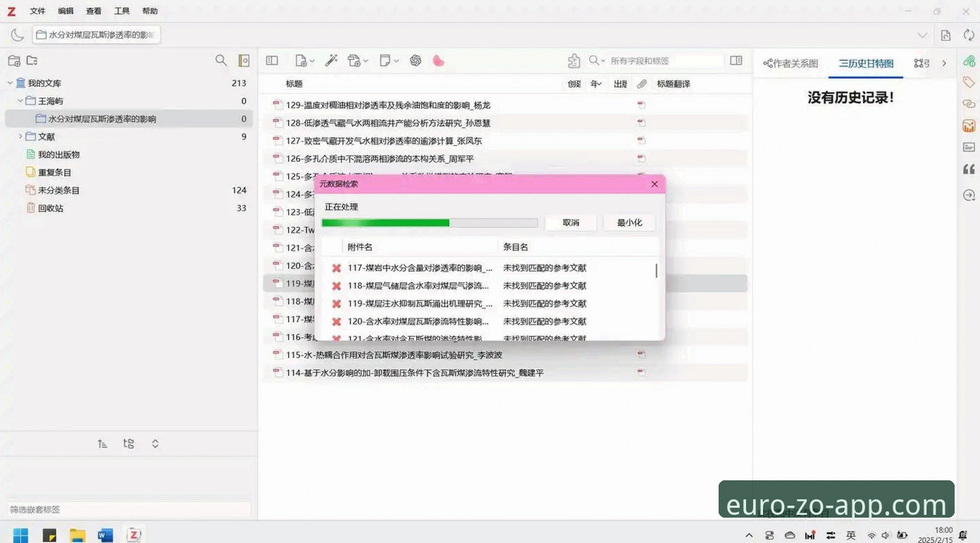Switch to the 作者关系图 tab
980x543 pixels.
[790, 63]
